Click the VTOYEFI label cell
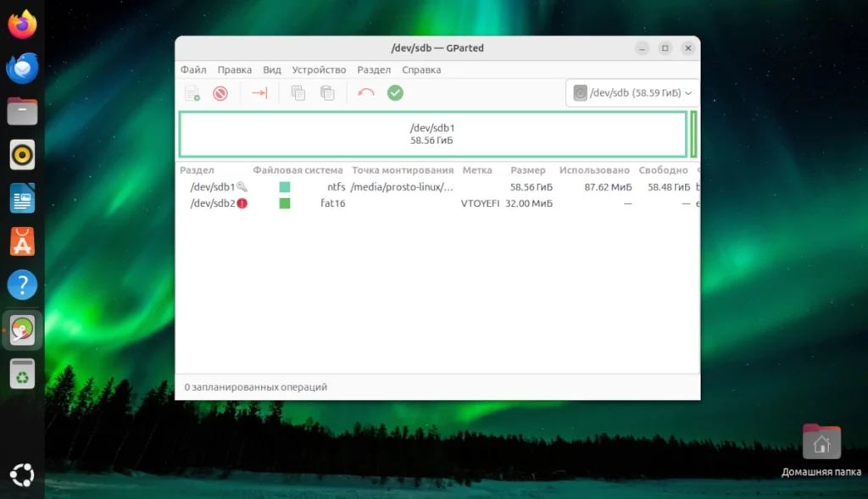Image resolution: width=868 pixels, height=499 pixels. tap(480, 203)
